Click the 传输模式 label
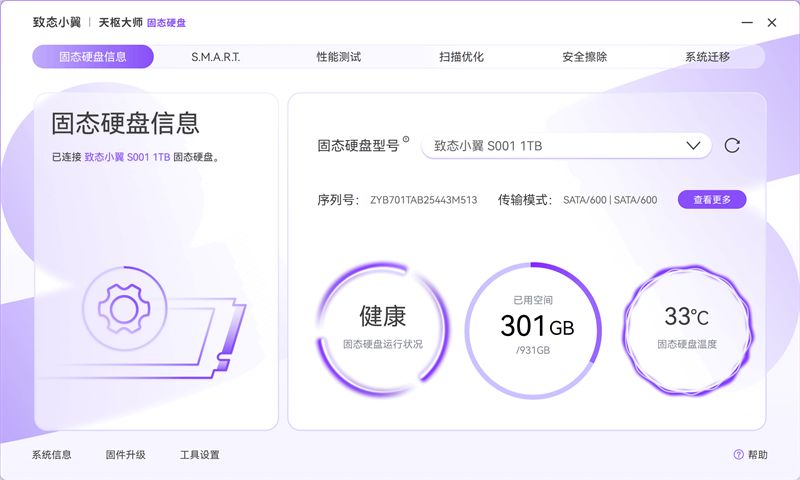This screenshot has width=800, height=480. (x=525, y=200)
